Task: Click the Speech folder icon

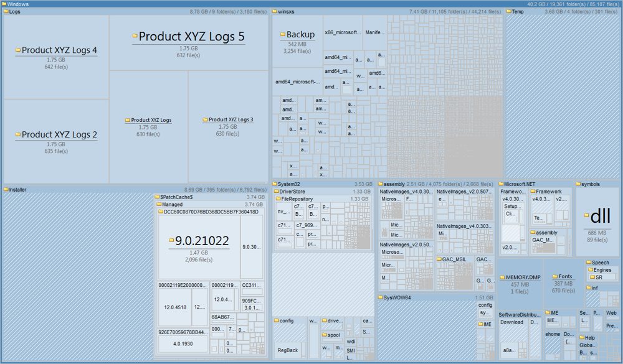Action: pos(589,263)
